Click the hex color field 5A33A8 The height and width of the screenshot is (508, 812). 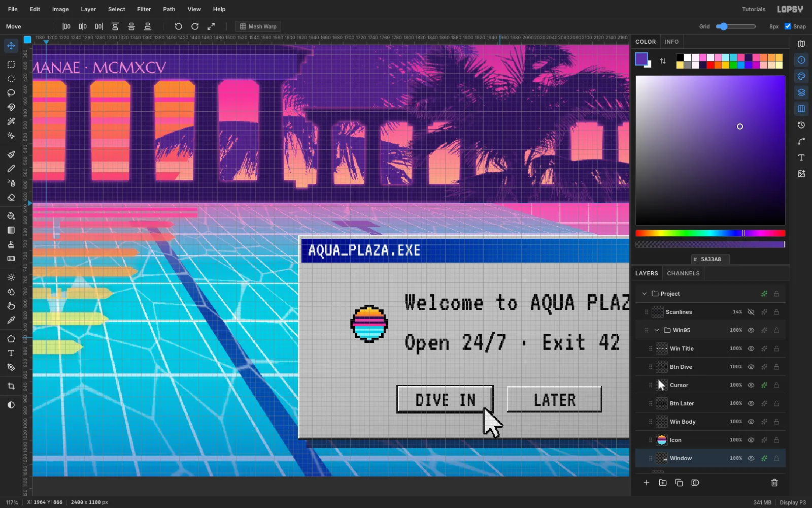(x=710, y=259)
